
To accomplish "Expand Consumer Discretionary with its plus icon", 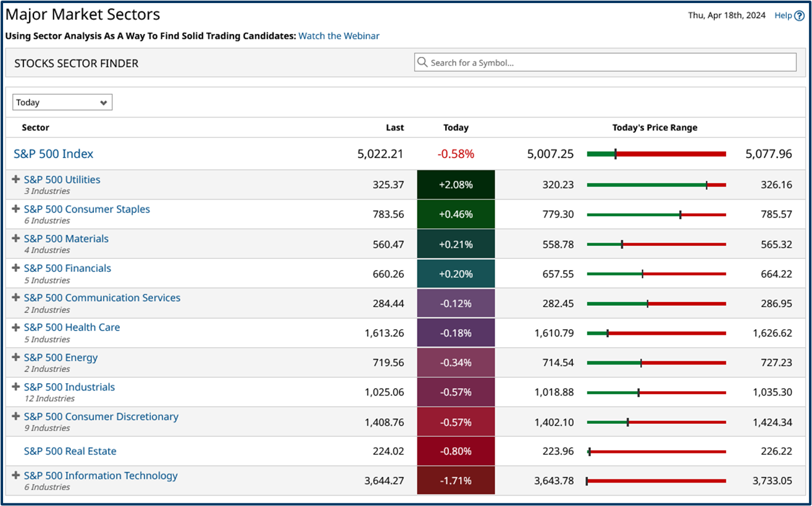I will [15, 416].
